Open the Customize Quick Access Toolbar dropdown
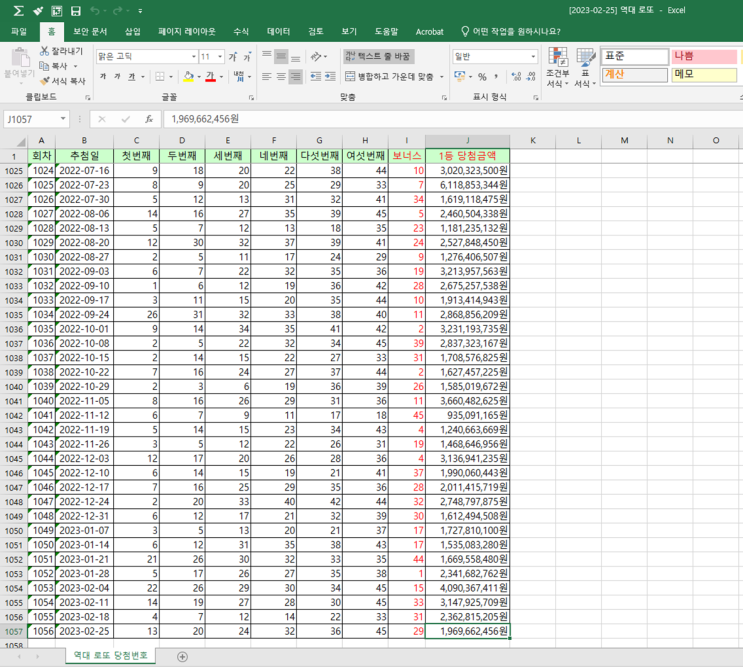Viewport: 743px width, 667px height. (x=140, y=10)
